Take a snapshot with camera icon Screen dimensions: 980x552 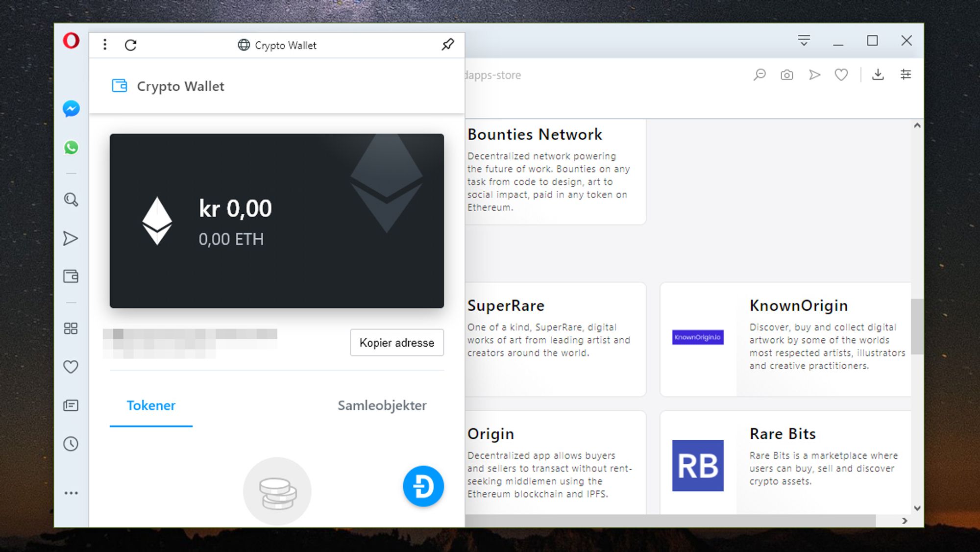(x=787, y=75)
